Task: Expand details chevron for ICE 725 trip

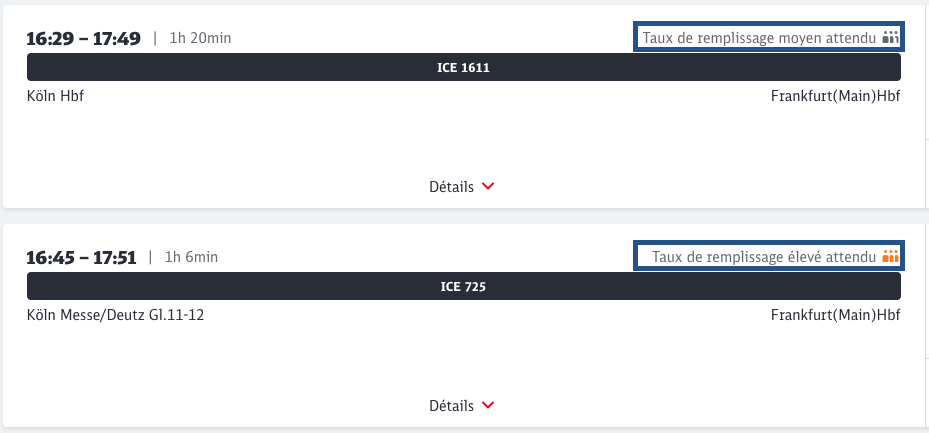Action: [x=488, y=406]
